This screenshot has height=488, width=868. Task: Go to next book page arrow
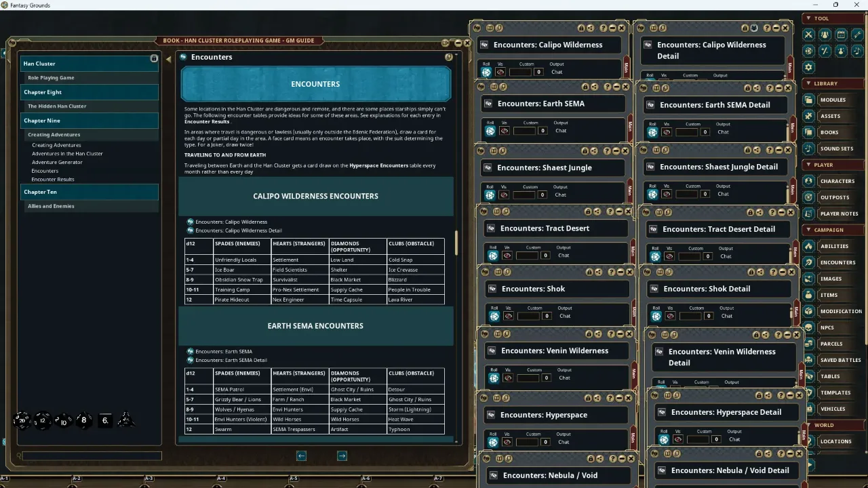pos(342,455)
